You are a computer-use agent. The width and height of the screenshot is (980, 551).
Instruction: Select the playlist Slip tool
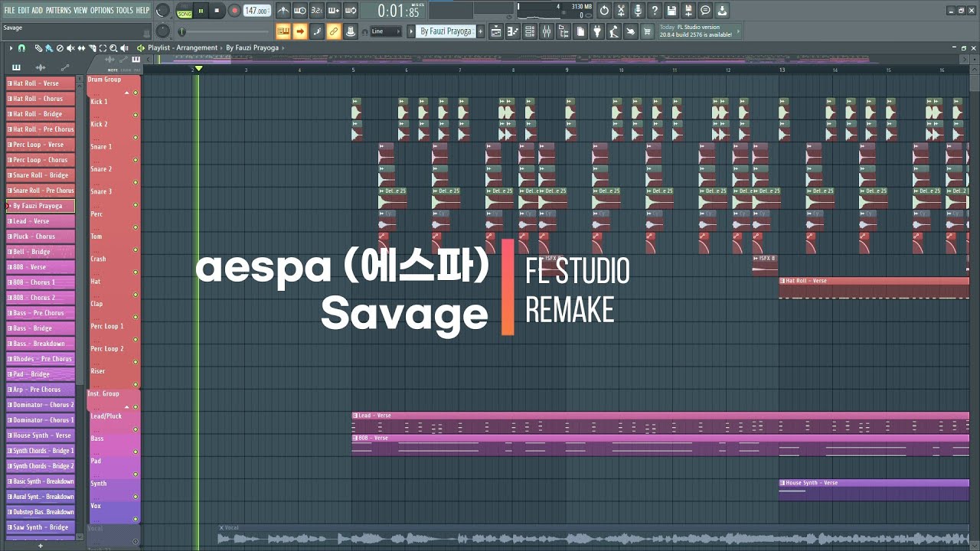tap(81, 48)
